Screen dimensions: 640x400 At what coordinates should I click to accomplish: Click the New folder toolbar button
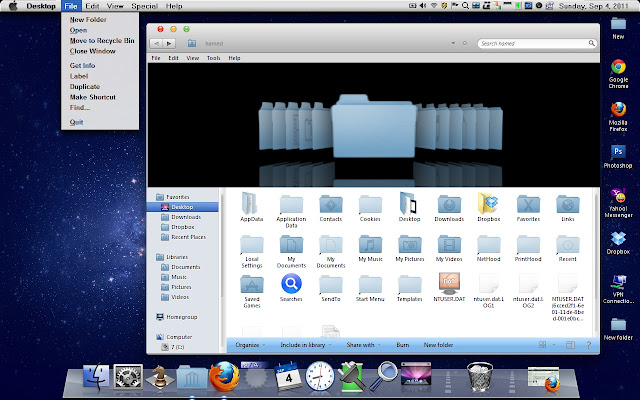point(438,344)
